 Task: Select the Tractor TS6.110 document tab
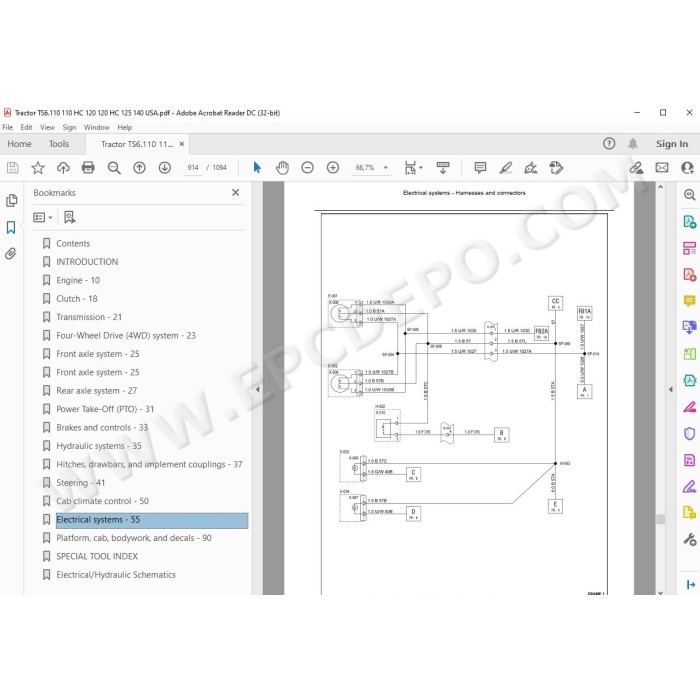coord(137,144)
